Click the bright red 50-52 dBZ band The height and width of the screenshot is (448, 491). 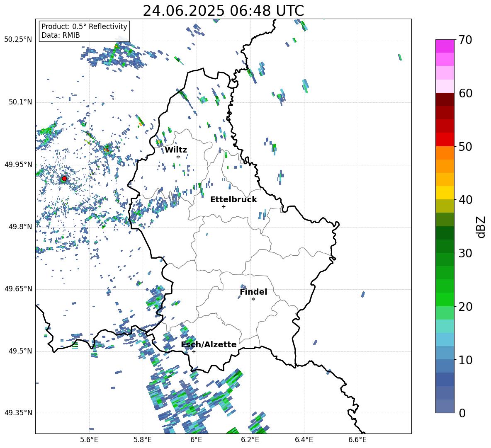[x=445, y=140]
